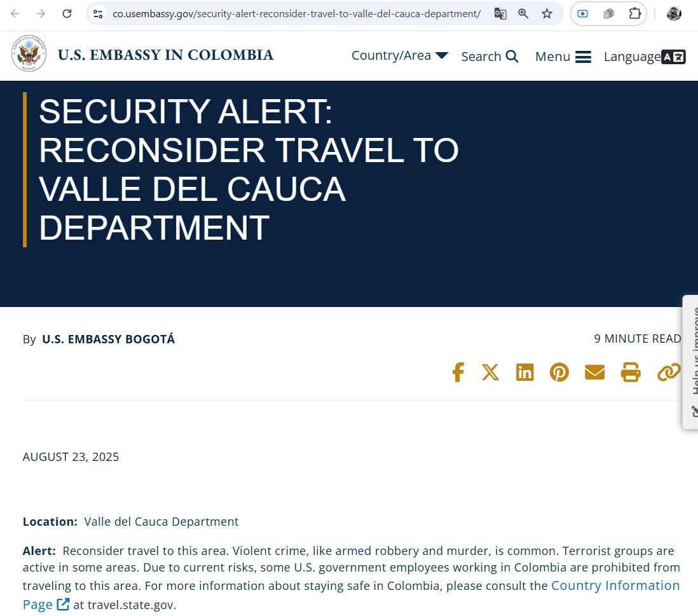Expand the Country/Area dropdown
The image size is (698, 616).
click(399, 55)
